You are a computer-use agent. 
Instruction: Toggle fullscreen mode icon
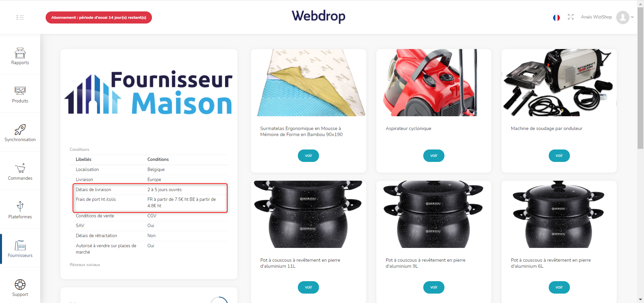coord(571,17)
